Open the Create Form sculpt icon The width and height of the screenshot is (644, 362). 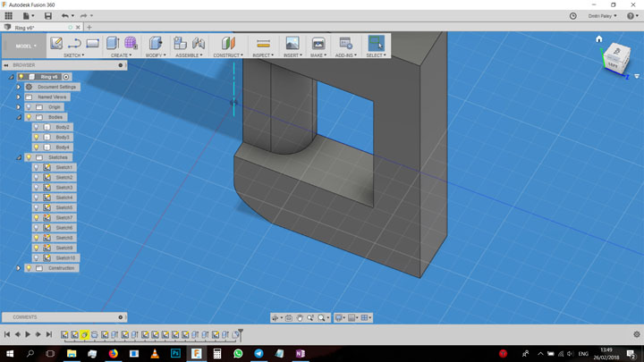pos(131,43)
